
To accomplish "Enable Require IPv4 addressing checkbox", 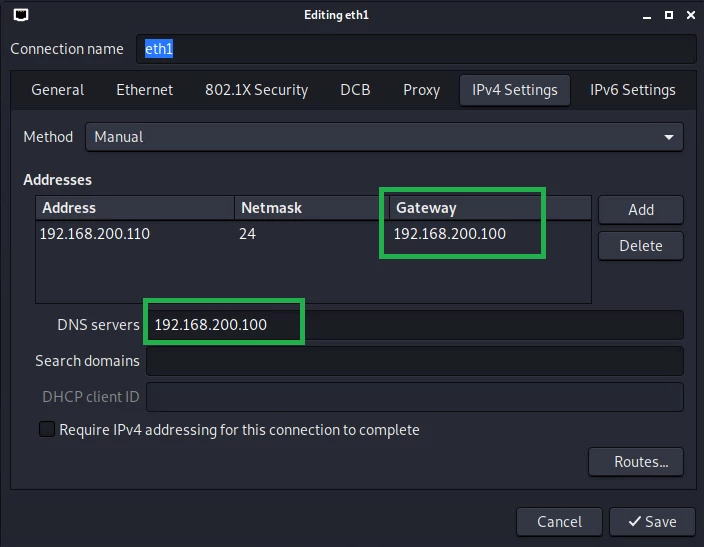I will click(47, 429).
